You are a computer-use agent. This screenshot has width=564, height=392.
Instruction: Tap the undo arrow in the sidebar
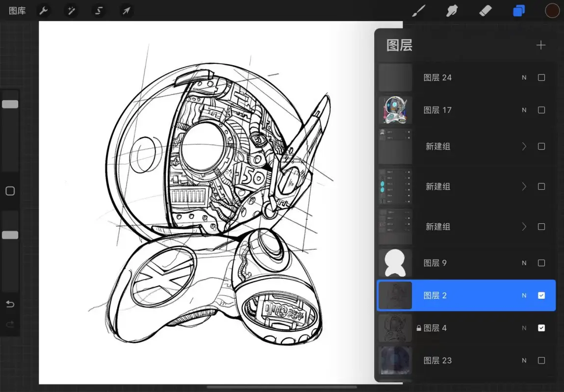pos(10,305)
